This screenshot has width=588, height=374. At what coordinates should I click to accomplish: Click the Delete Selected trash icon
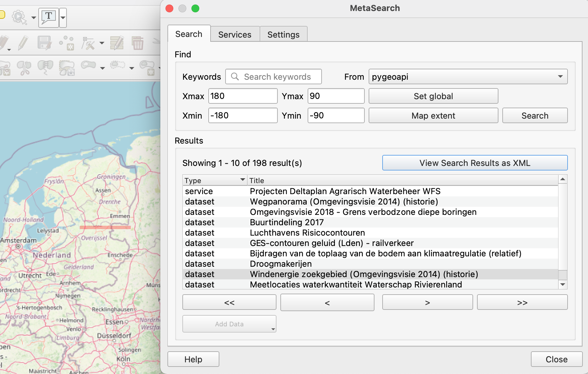(x=138, y=43)
